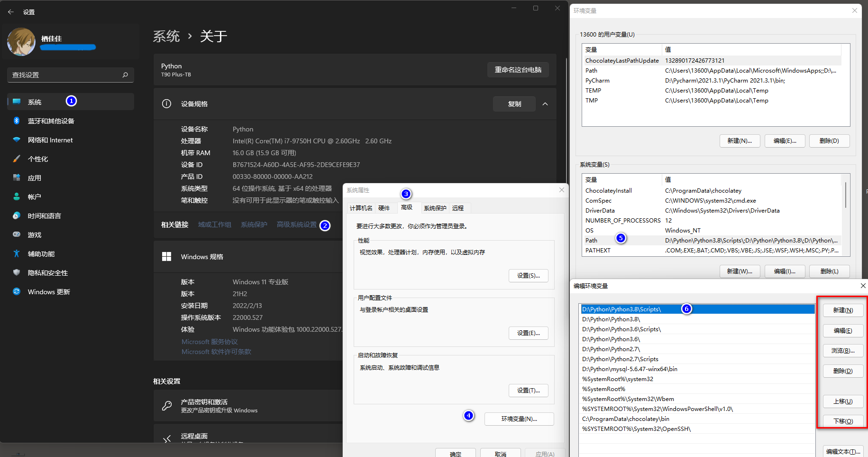Open 游戏 settings
This screenshot has width=868, height=457.
click(71, 235)
